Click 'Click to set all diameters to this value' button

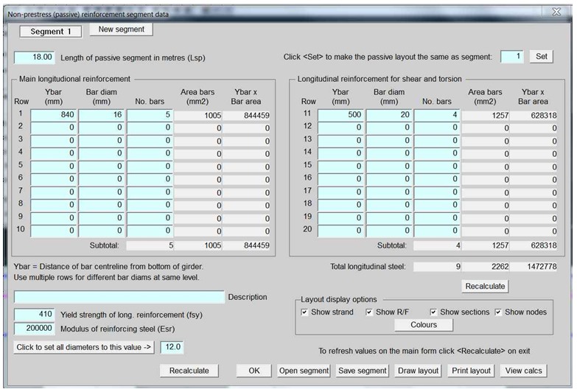pos(83,347)
